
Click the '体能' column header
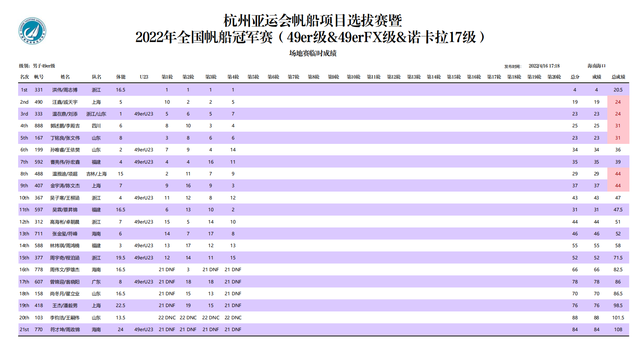(x=121, y=77)
